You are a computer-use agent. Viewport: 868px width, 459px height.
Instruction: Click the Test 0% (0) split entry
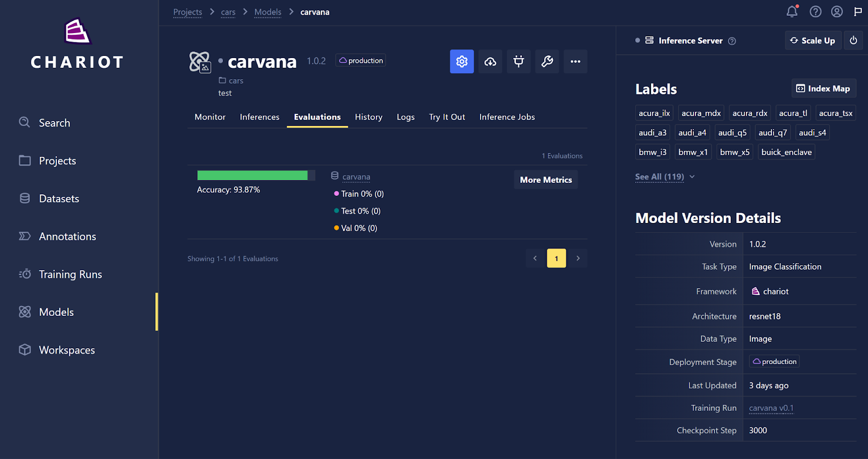[x=358, y=211]
